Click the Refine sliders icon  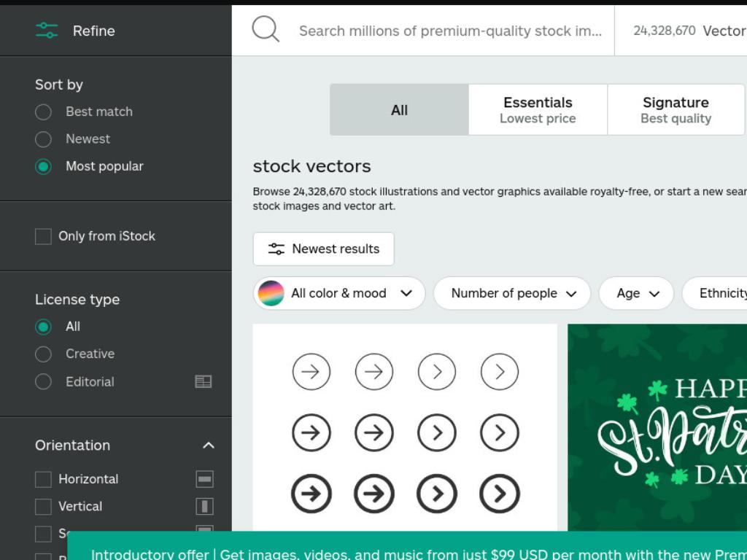[47, 31]
